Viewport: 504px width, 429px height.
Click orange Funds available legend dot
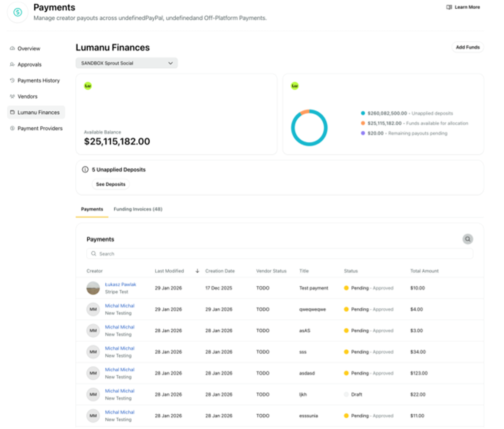363,123
